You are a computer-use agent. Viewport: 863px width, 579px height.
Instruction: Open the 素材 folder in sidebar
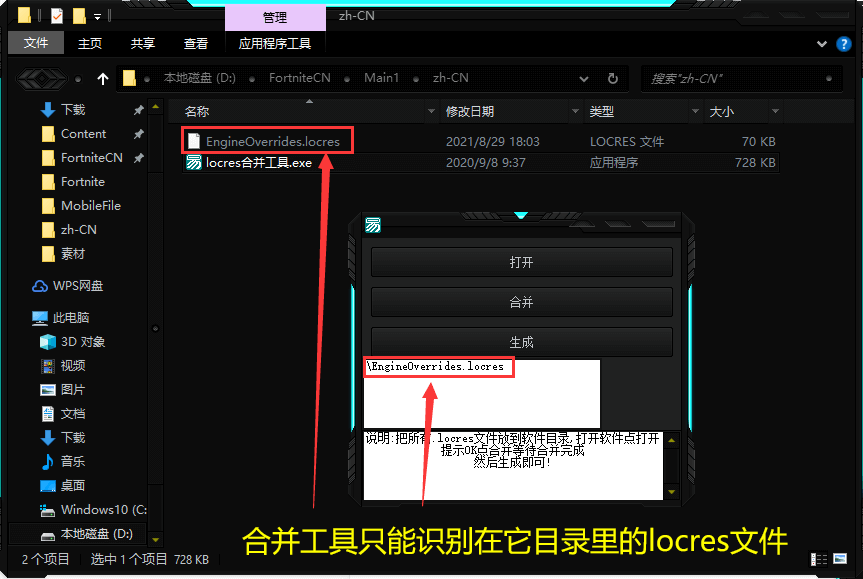tap(73, 254)
